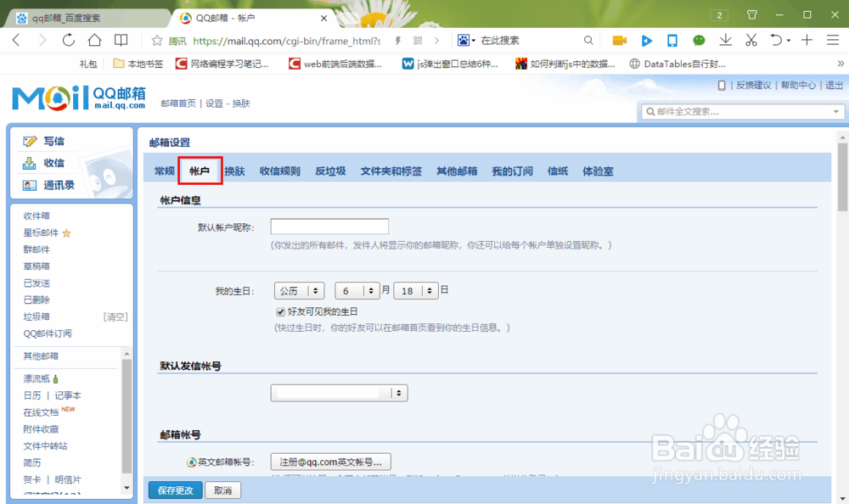Click the 取消 button
849x504 pixels.
click(x=222, y=490)
